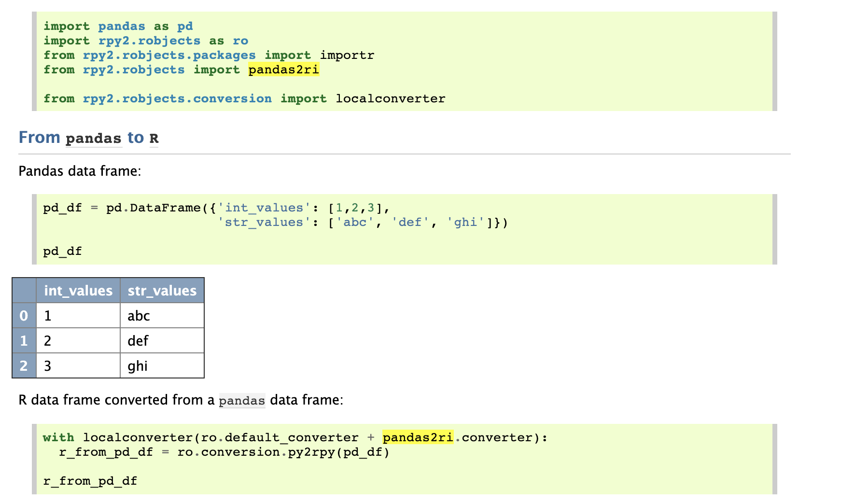Viewport: 841px width, 504px height.
Task: Click row index 2 in table
Action: click(24, 366)
